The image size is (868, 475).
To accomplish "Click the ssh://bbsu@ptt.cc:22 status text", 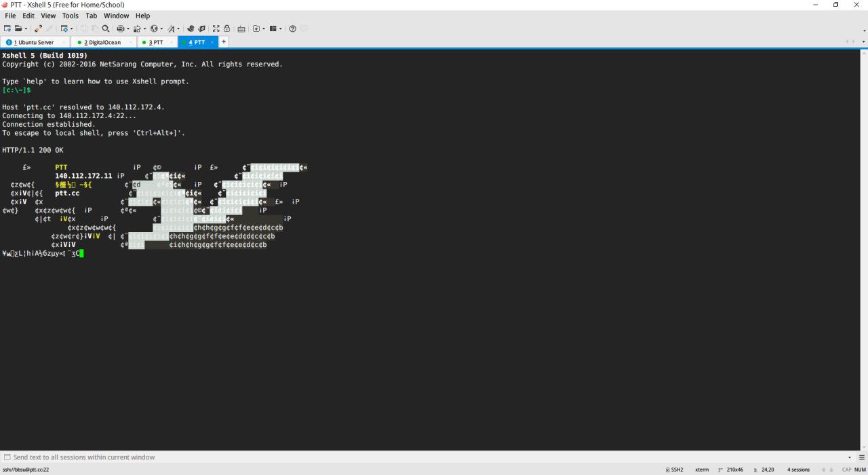I will pos(25,470).
